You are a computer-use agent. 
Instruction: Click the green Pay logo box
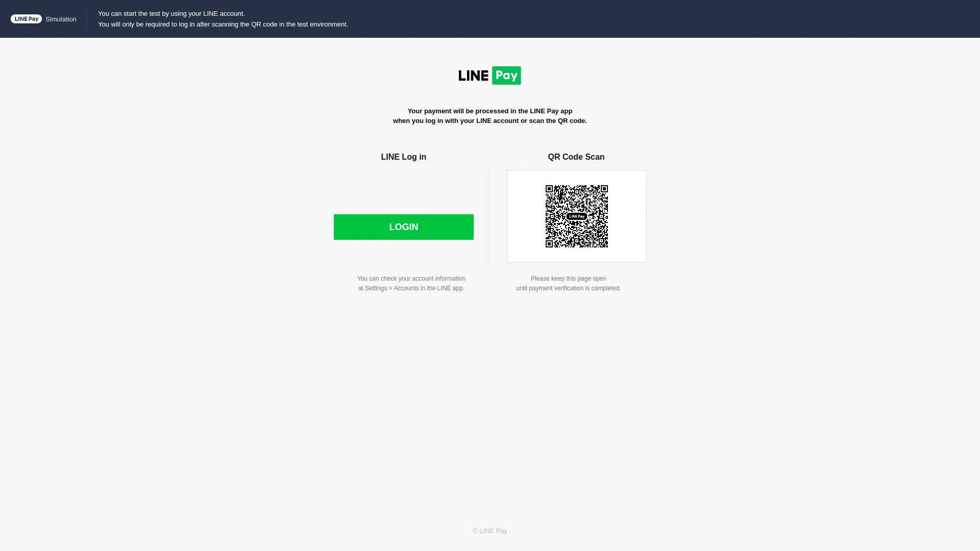tap(506, 76)
